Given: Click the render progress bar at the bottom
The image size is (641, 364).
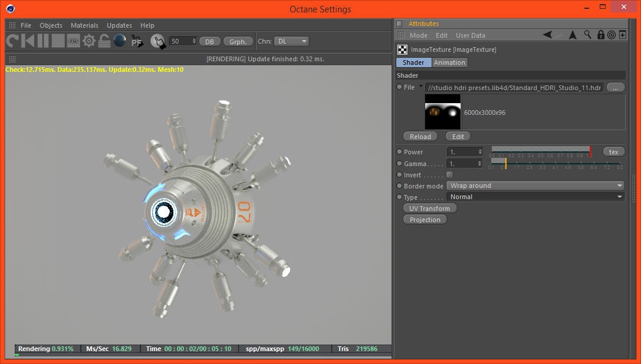Looking at the screenshot, I should pyautogui.click(x=203, y=355).
